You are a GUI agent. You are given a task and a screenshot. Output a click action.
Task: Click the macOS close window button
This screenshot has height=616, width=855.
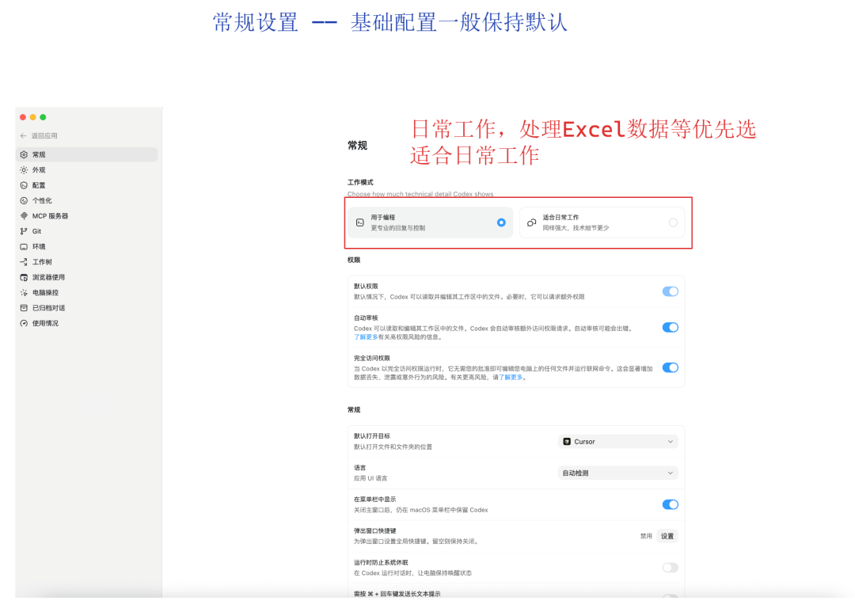coord(23,117)
